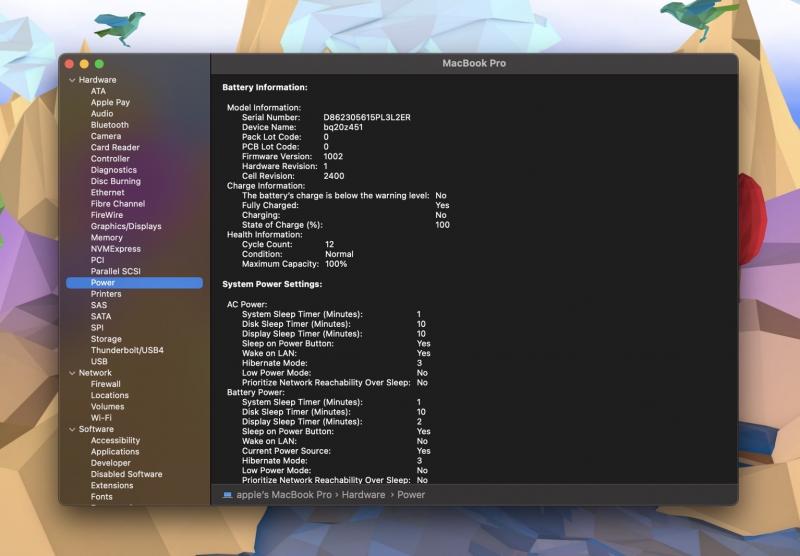The height and width of the screenshot is (556, 800).
Task: Click the Cell Revision value 2400
Action: pyautogui.click(x=334, y=176)
